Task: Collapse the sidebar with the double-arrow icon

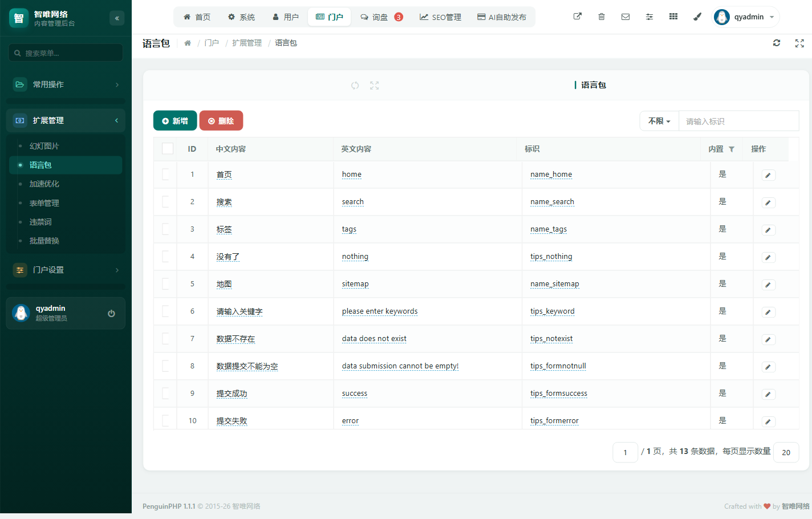Action: [117, 18]
